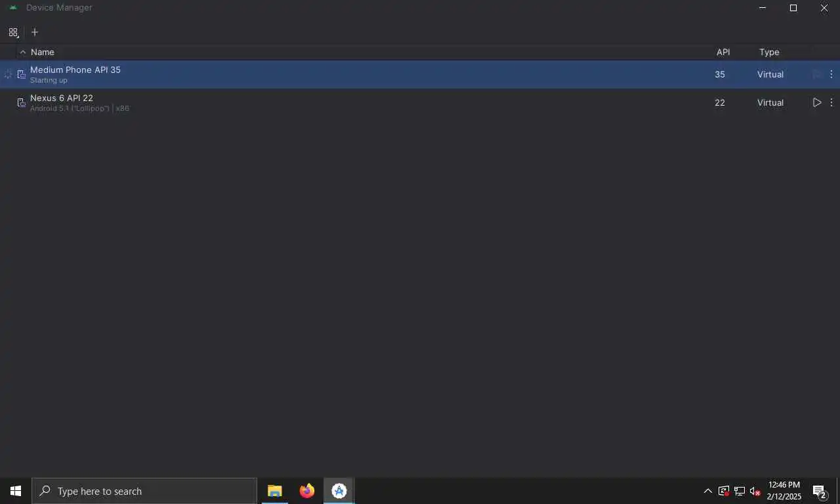Sort devices by API column
The height and width of the screenshot is (504, 840).
point(723,52)
